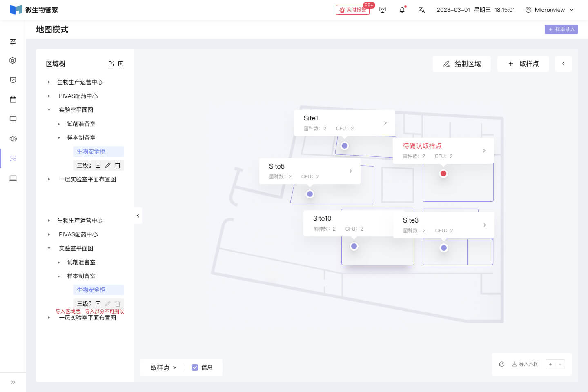Click the 样本录入 button
Image resolution: width=588 pixels, height=392 pixels.
(x=561, y=29)
